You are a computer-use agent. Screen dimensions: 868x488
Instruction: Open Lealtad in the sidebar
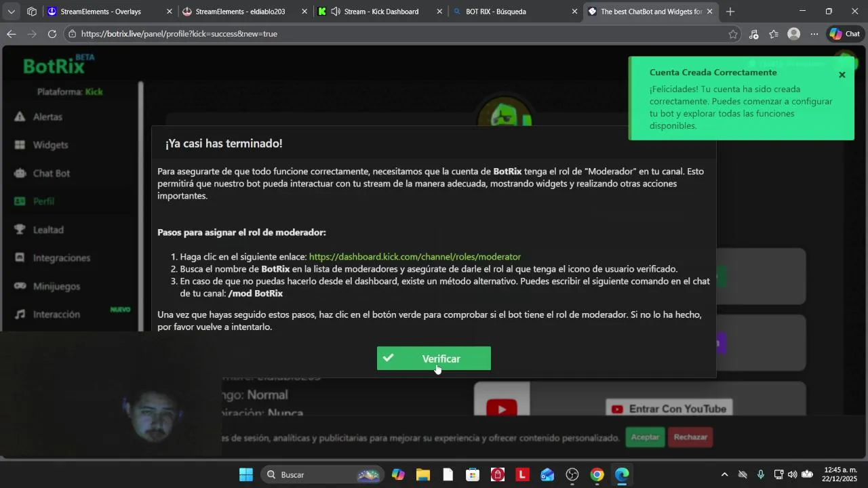48,230
